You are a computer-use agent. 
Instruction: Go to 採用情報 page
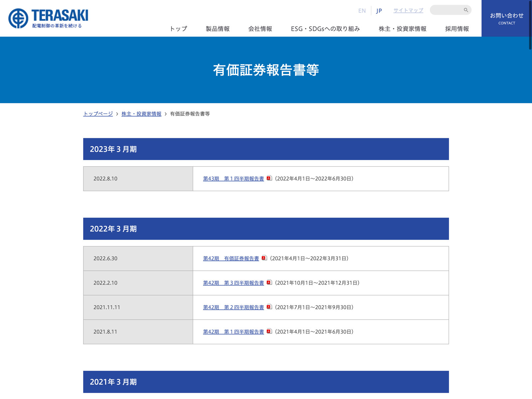click(x=457, y=29)
